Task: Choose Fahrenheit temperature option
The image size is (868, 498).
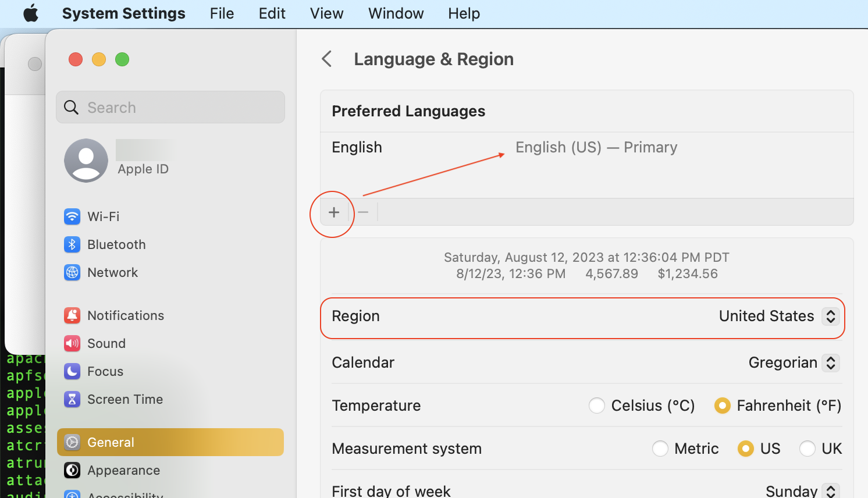Action: (723, 405)
